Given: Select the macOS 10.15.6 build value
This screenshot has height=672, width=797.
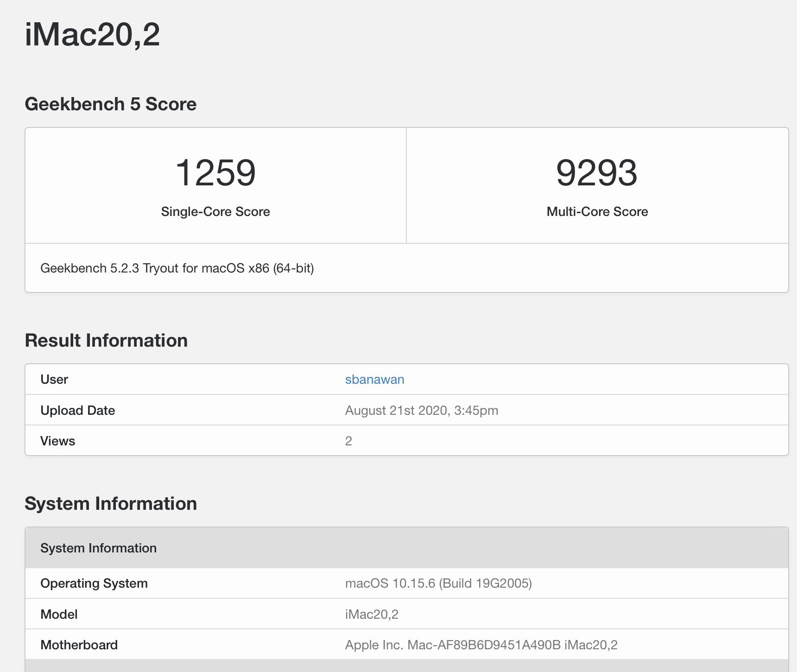Looking at the screenshot, I should tap(438, 583).
